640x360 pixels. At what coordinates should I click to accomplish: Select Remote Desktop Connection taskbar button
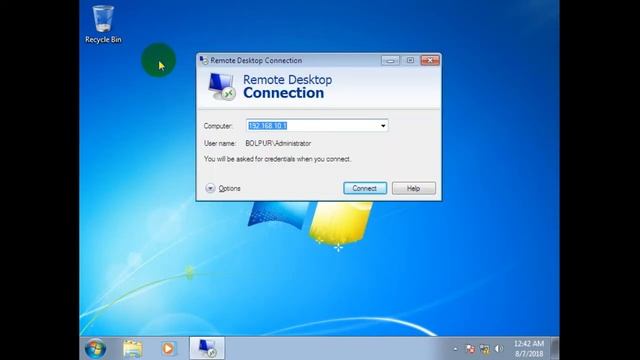pyautogui.click(x=207, y=348)
